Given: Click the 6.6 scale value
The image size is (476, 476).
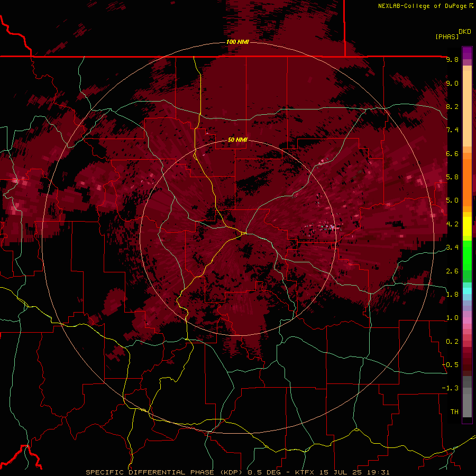Looking at the screenshot, I should click(x=452, y=153).
